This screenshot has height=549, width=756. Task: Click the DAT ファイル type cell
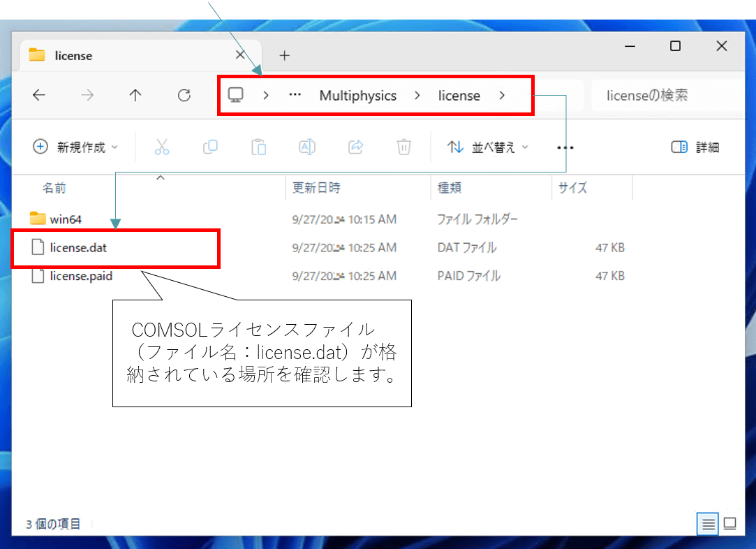(467, 247)
